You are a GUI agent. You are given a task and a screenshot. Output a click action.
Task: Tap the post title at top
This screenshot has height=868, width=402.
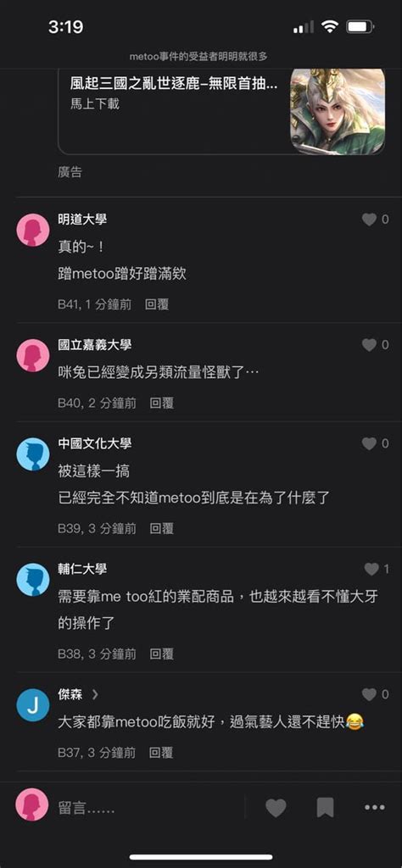(x=198, y=57)
